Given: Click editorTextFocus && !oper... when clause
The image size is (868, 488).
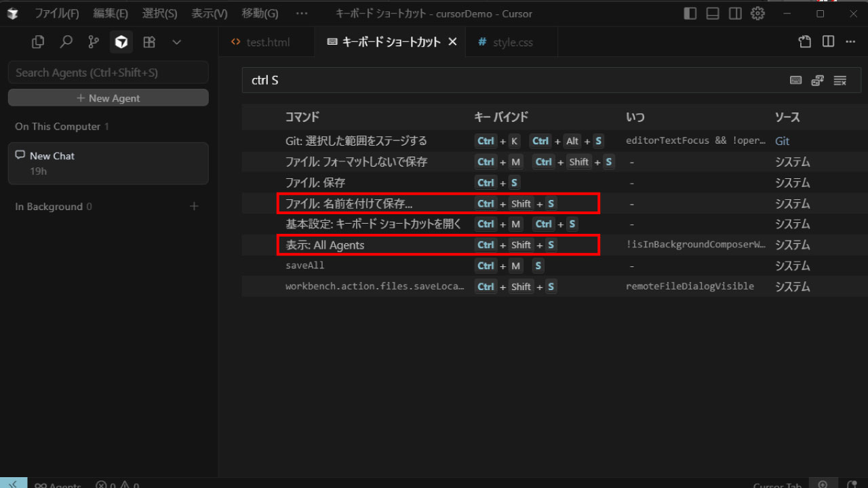Looking at the screenshot, I should 696,141.
